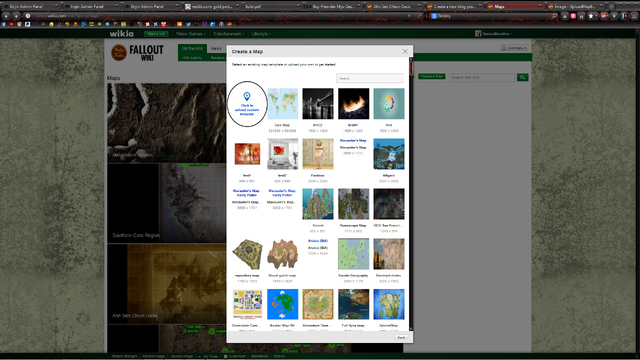Click the Back button in the dialog
Screen dimensions: 640x360
click(401, 337)
